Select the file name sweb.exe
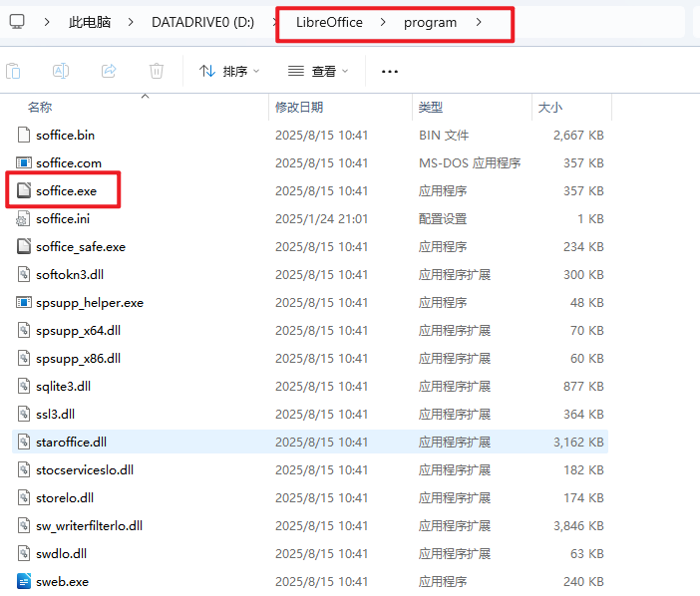The image size is (700, 596). tap(63, 582)
